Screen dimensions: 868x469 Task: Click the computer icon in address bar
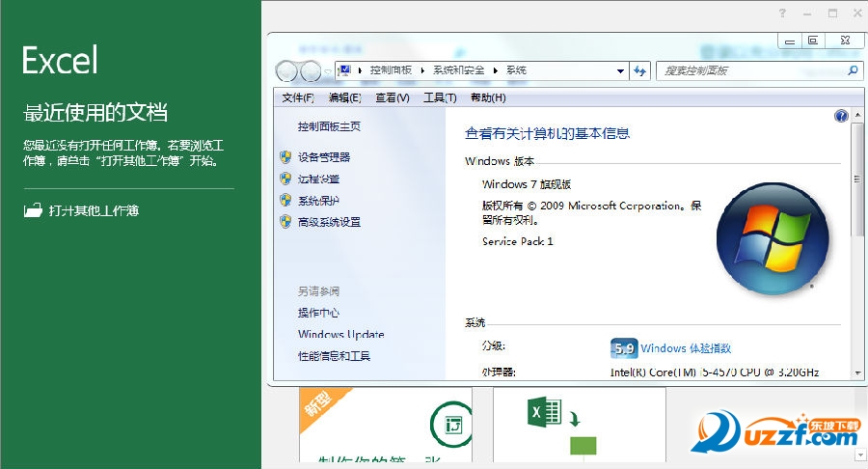[x=343, y=70]
